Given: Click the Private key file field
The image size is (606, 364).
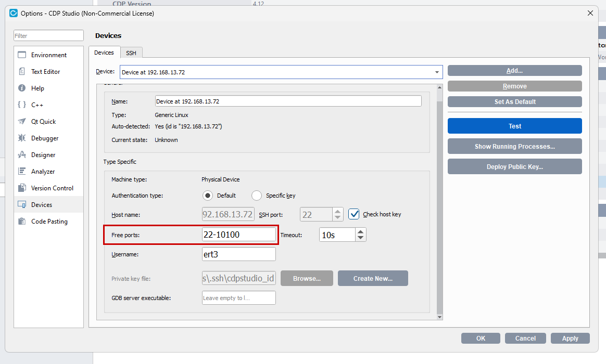Looking at the screenshot, I should point(239,278).
